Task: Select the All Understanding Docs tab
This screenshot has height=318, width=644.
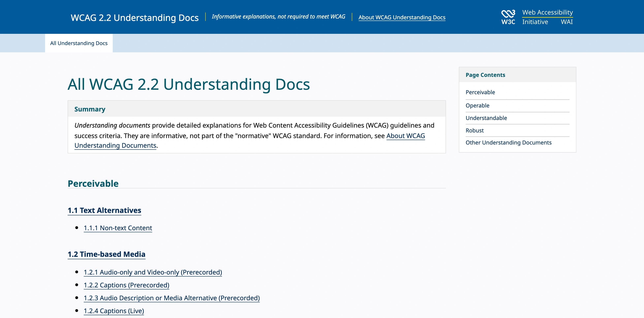Action: click(x=79, y=43)
